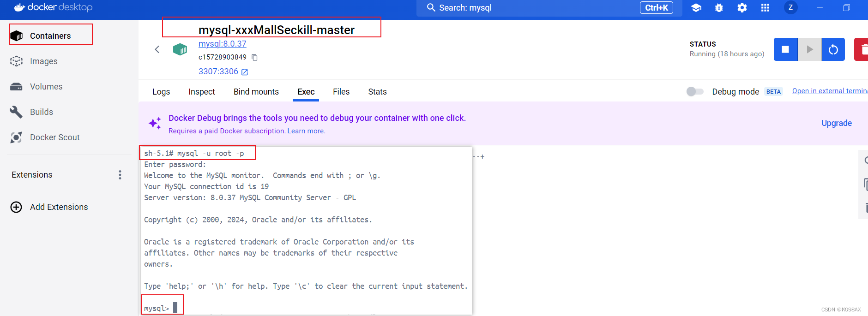Open the Learning center graduation cap icon

tap(696, 8)
